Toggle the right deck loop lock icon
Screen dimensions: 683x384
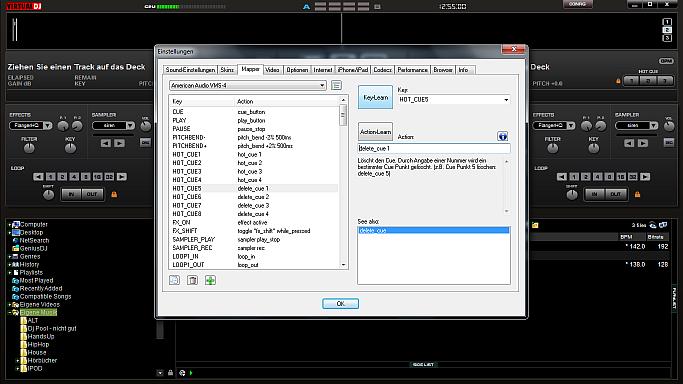click(x=637, y=194)
